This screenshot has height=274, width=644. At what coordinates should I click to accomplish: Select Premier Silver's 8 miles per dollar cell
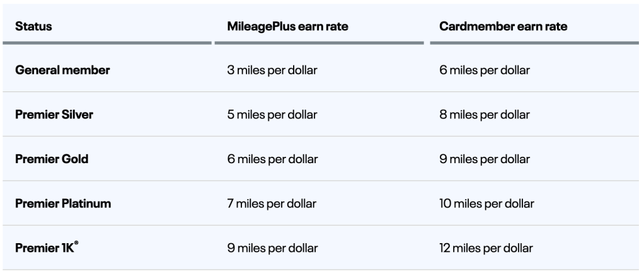tap(484, 115)
